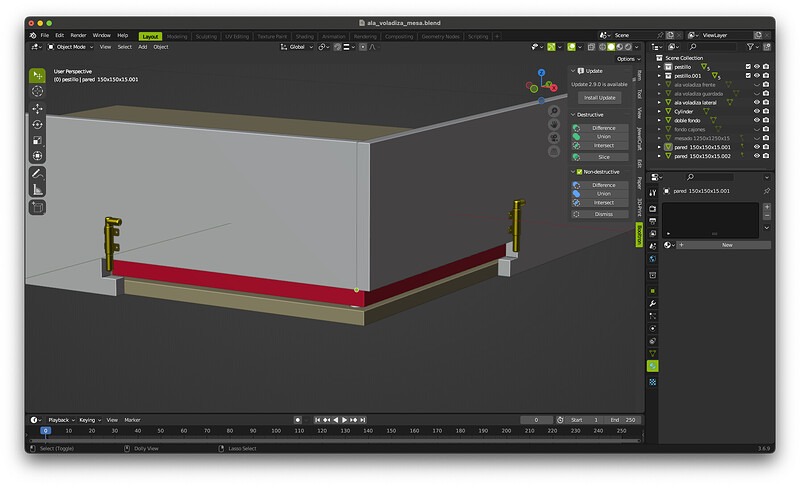Toggle exclude checkbox for pestillo collection

pyautogui.click(x=748, y=67)
